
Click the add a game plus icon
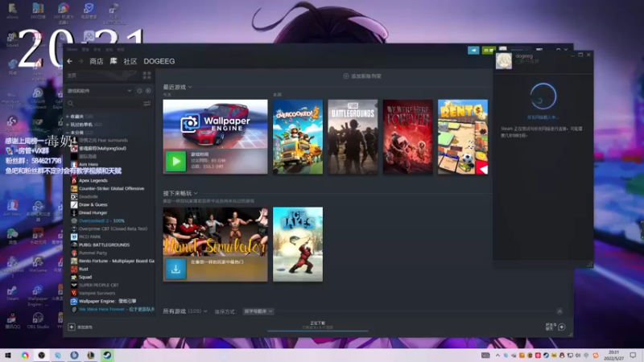click(72, 327)
